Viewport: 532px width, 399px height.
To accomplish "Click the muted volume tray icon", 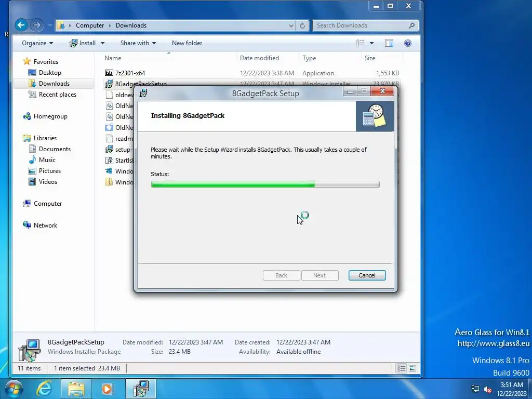I will pos(488,389).
